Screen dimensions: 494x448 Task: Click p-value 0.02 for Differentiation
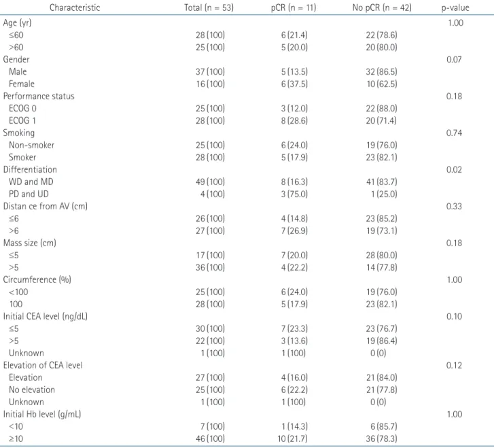tap(454, 170)
